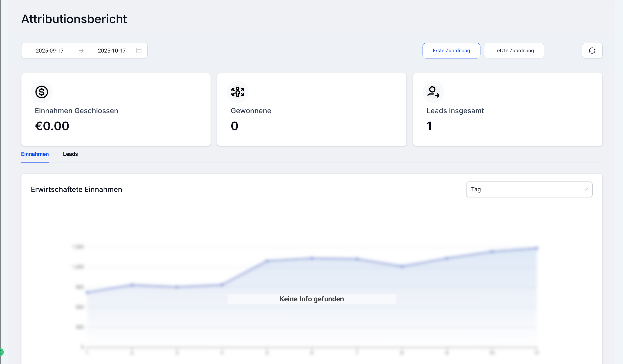
Task: Click the Gewonnene people icon
Action: tap(237, 92)
